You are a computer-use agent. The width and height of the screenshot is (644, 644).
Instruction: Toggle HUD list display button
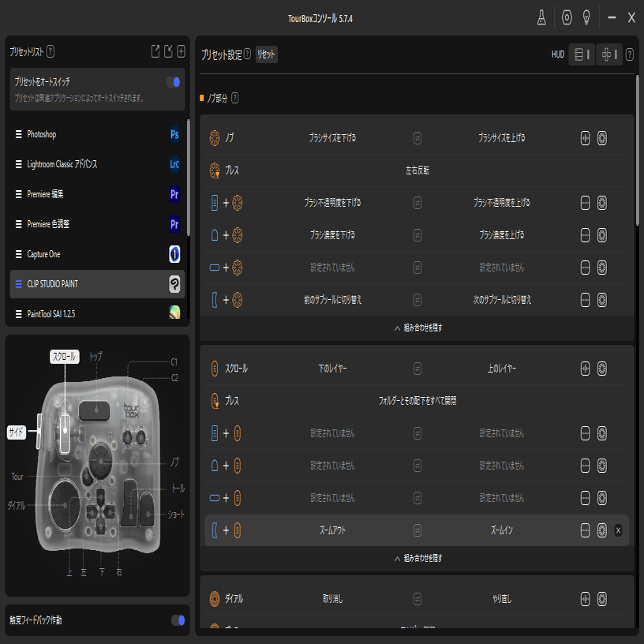pos(581,54)
